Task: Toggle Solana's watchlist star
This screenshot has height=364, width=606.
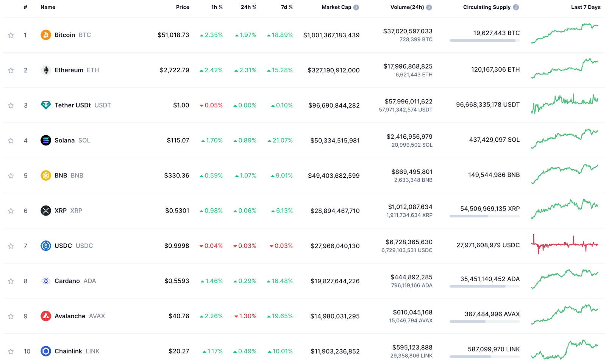Action: [x=11, y=141]
